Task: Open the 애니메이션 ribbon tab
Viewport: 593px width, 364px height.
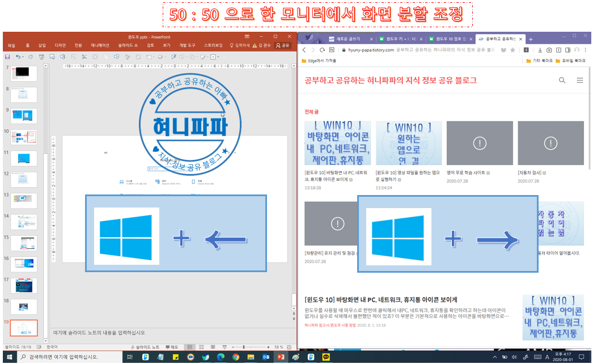Action: click(100, 45)
